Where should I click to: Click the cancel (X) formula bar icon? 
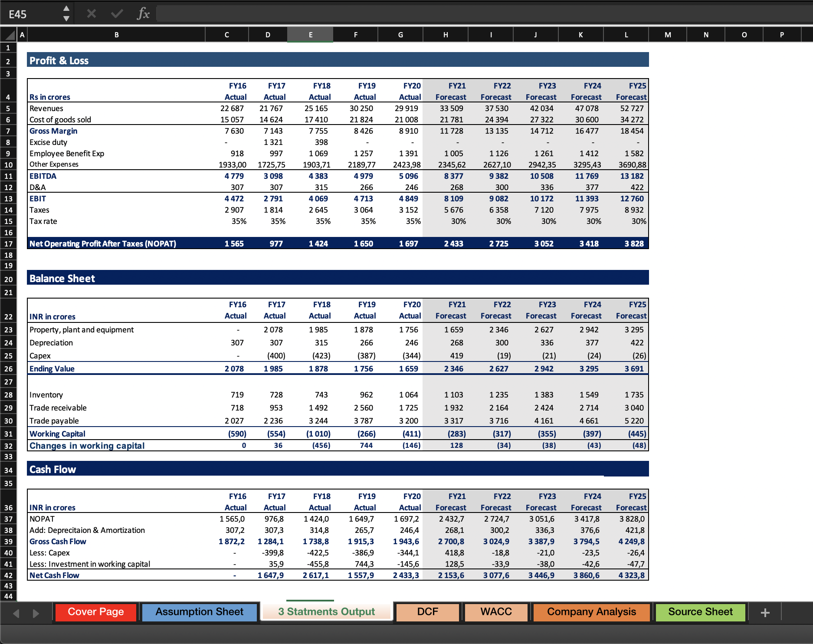tap(91, 14)
